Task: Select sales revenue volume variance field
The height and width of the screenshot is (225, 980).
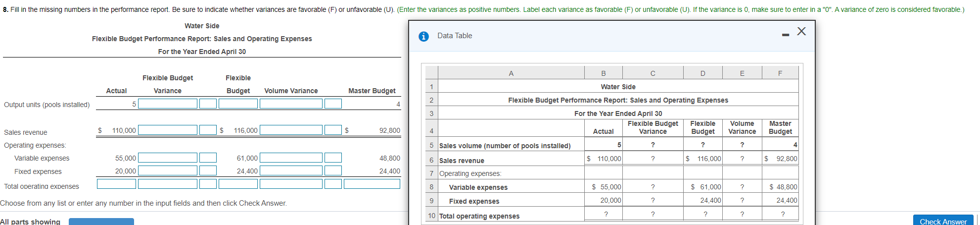Action: [x=291, y=130]
